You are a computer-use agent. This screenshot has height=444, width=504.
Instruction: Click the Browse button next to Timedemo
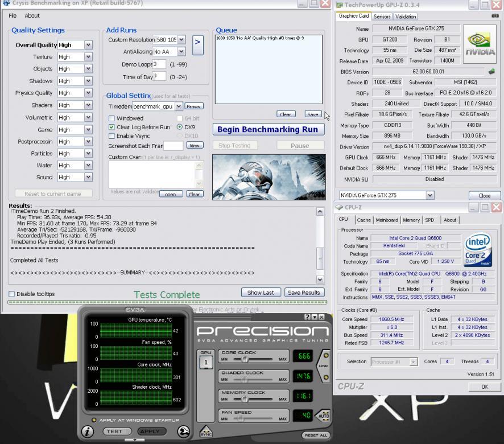[194, 106]
